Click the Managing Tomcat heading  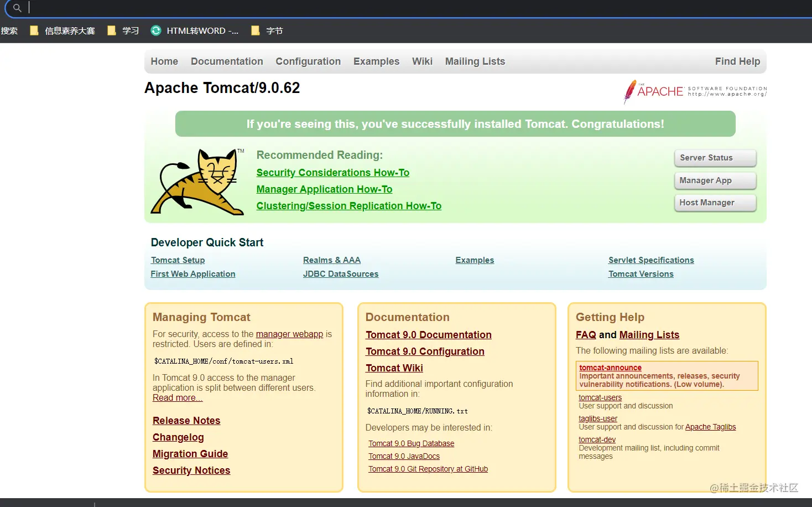(x=201, y=317)
